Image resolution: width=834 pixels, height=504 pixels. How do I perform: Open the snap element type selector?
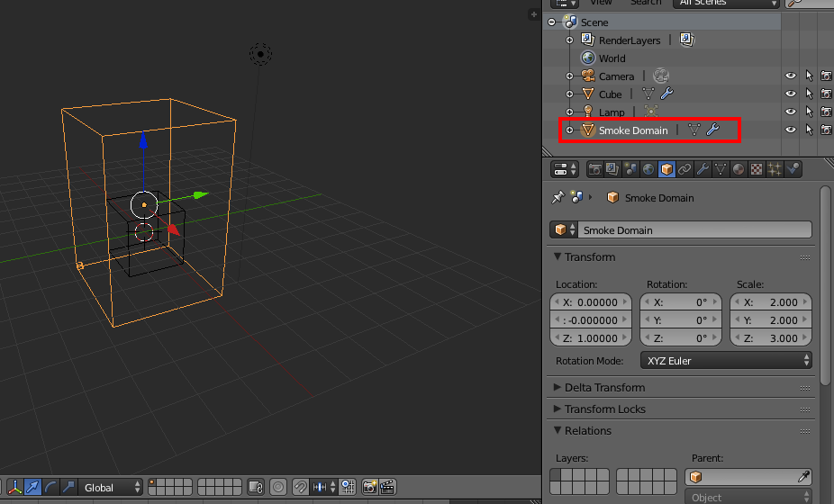pos(324,487)
